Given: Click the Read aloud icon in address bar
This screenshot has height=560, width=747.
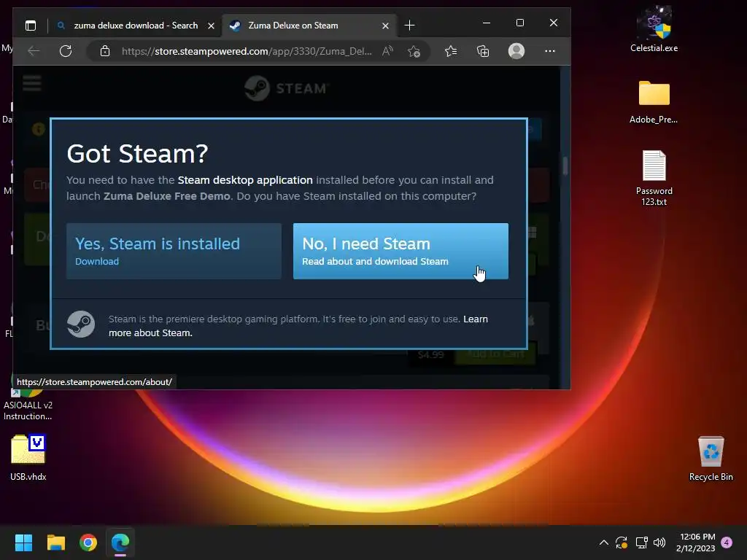Looking at the screenshot, I should pos(388,51).
